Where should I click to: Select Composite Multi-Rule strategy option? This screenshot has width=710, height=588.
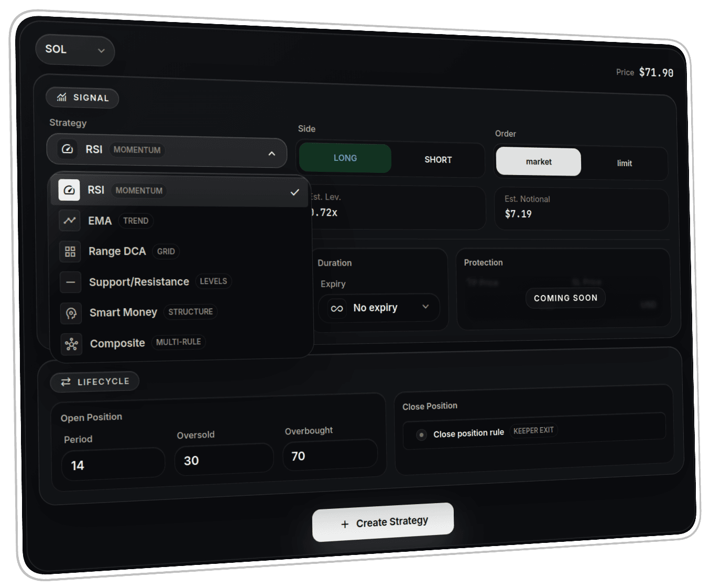[182, 343]
